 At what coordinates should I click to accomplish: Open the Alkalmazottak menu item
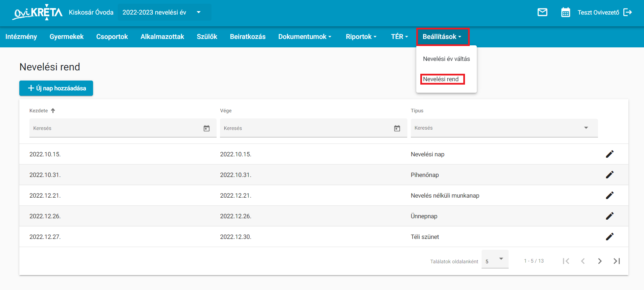tap(162, 37)
